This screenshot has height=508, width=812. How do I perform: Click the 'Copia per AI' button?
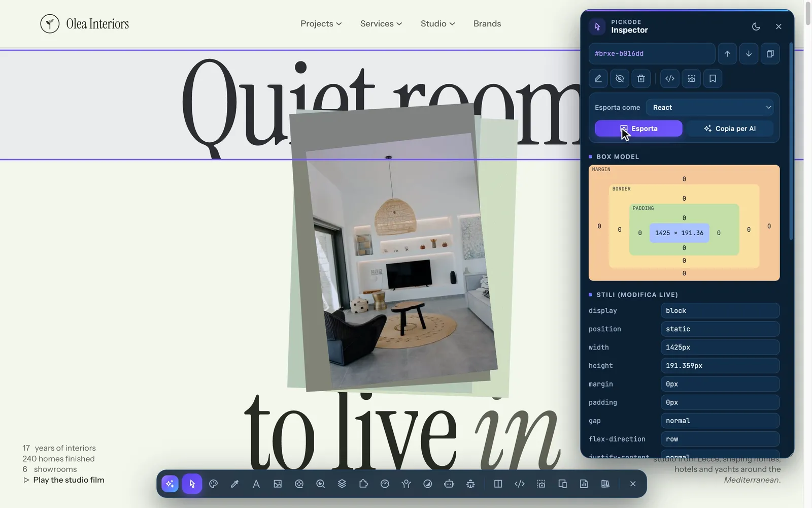point(730,129)
